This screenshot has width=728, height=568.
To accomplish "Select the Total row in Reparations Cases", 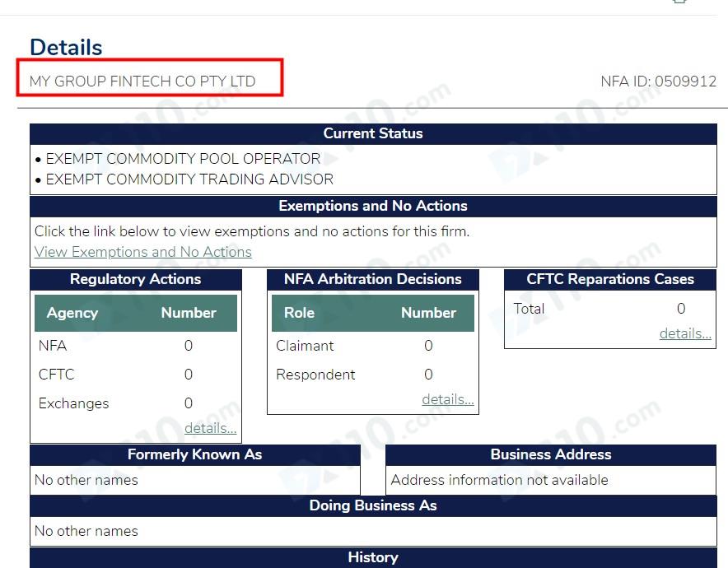I will coord(610,309).
